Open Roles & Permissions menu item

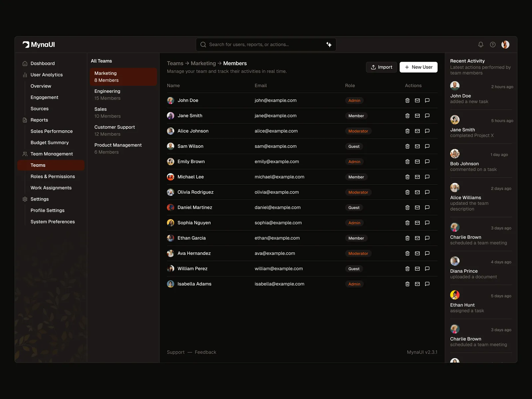coord(53,177)
